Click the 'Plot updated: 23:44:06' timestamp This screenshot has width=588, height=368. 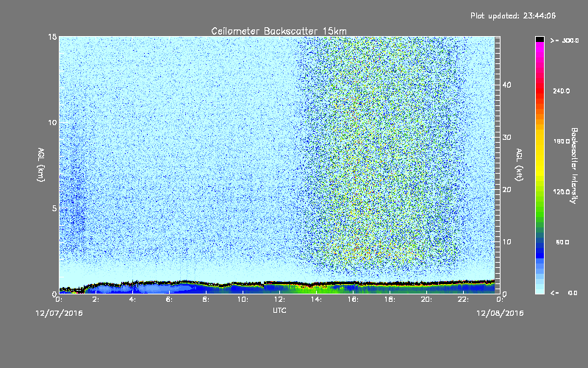pos(513,15)
